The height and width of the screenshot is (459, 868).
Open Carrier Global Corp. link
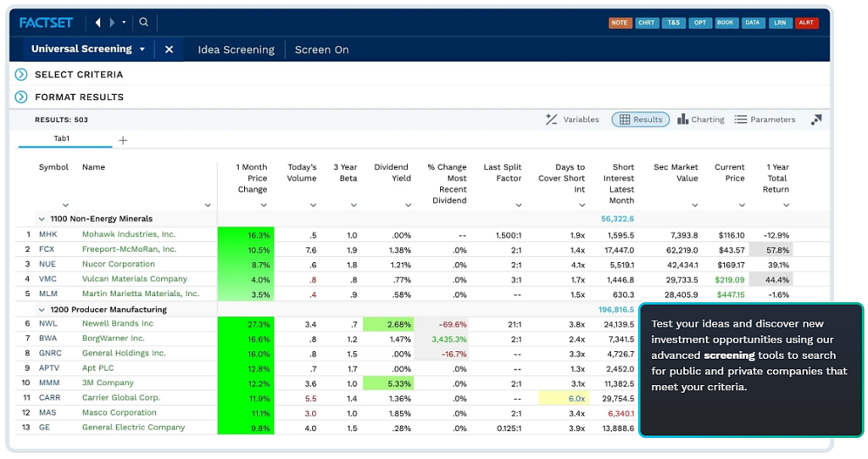(x=120, y=397)
